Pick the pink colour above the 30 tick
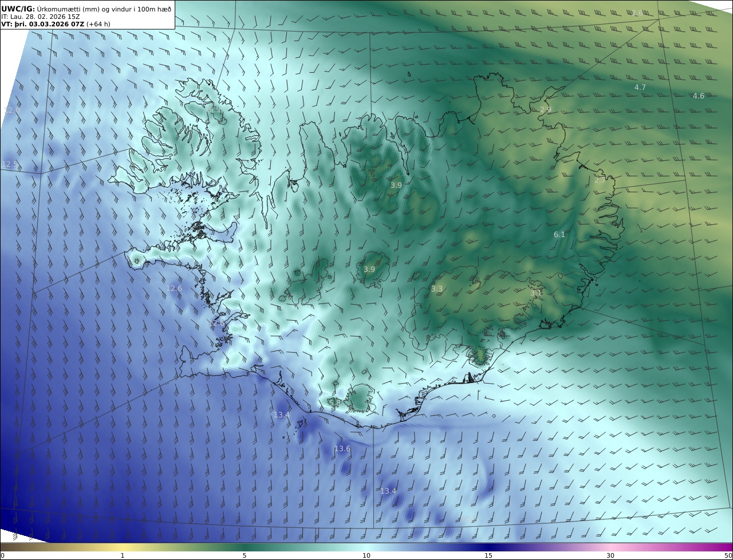This screenshot has height=560, width=733. tap(610, 547)
